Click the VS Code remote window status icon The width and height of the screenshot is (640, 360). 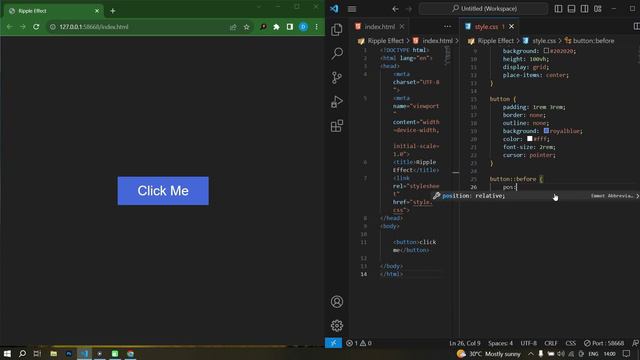333,343
